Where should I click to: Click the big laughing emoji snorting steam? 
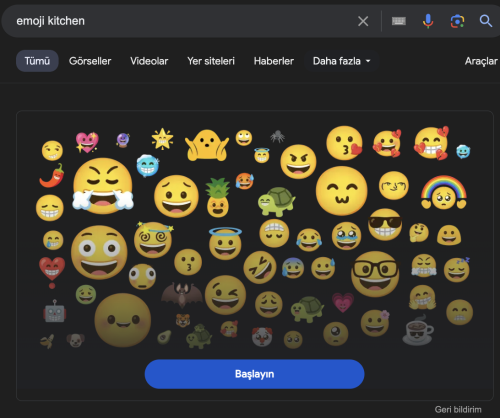pyautogui.click(x=103, y=186)
